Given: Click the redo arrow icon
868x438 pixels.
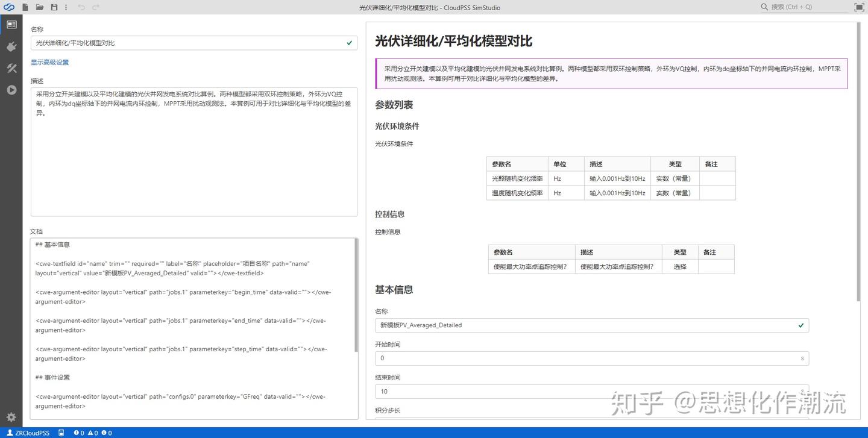Looking at the screenshot, I should [x=95, y=7].
